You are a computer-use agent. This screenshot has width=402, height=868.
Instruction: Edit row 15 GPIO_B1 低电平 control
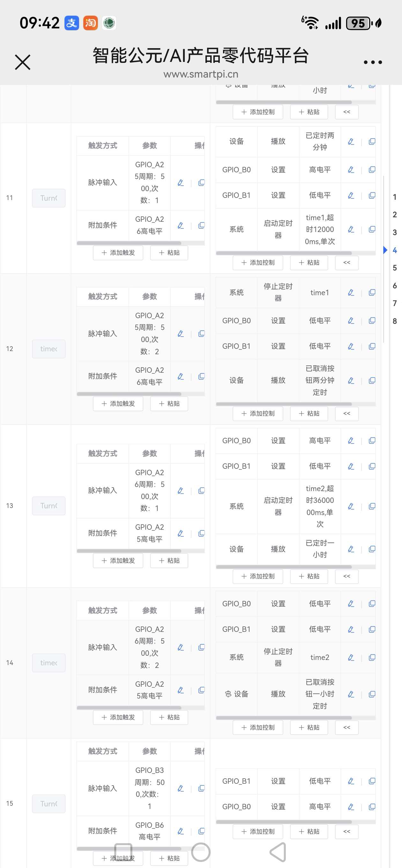point(351,781)
